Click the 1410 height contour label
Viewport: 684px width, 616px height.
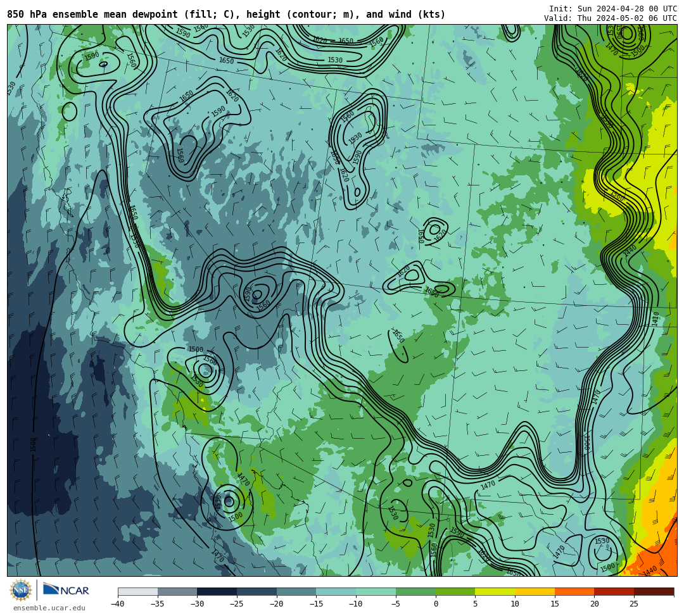(x=655, y=319)
